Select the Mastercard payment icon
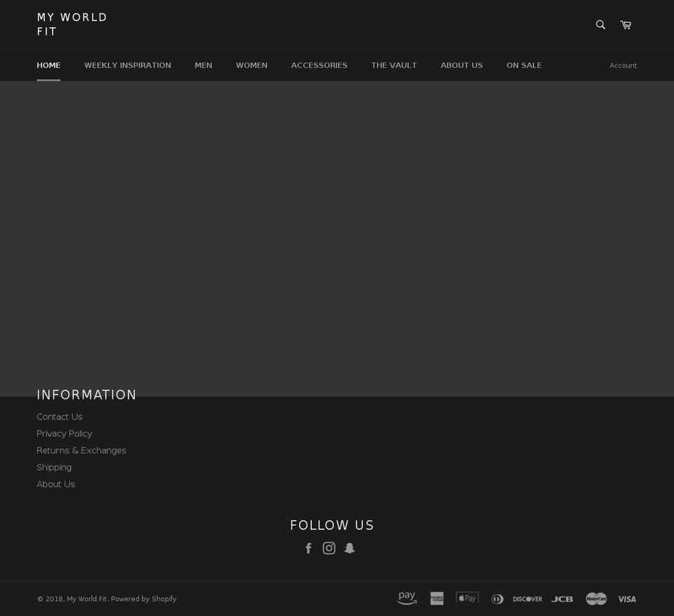The image size is (674, 616). [596, 598]
